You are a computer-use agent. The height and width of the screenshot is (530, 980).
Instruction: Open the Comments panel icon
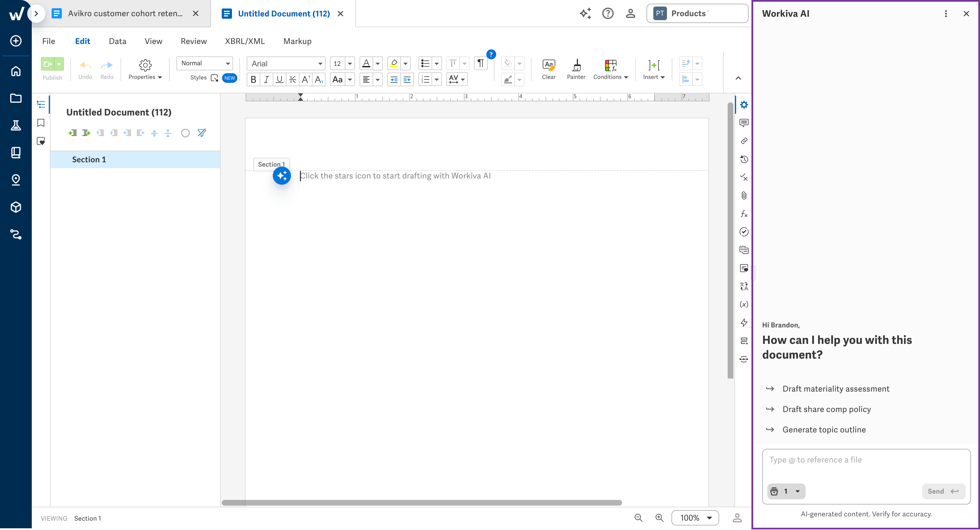pos(744,123)
